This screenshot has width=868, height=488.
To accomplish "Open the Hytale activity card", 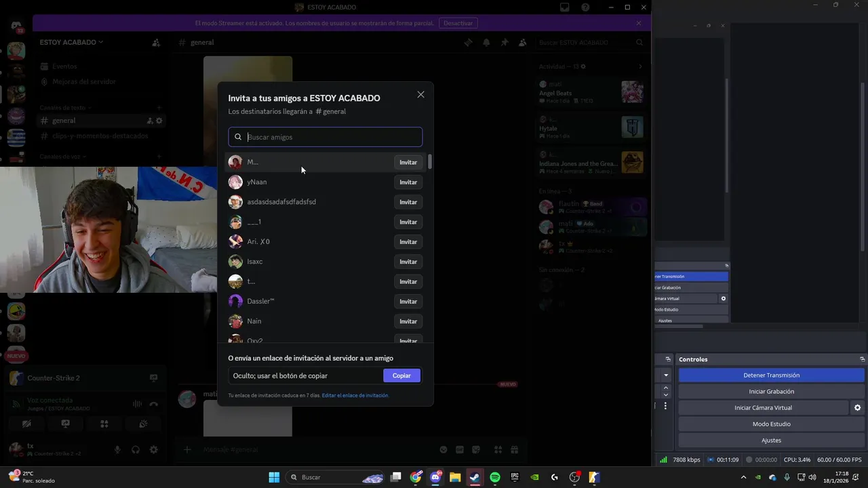I will (590, 127).
